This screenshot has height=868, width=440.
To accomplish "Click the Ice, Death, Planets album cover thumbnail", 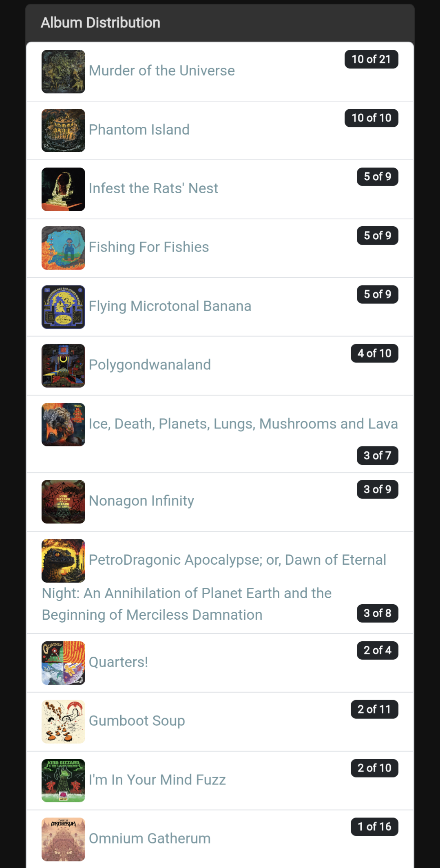I will point(63,424).
